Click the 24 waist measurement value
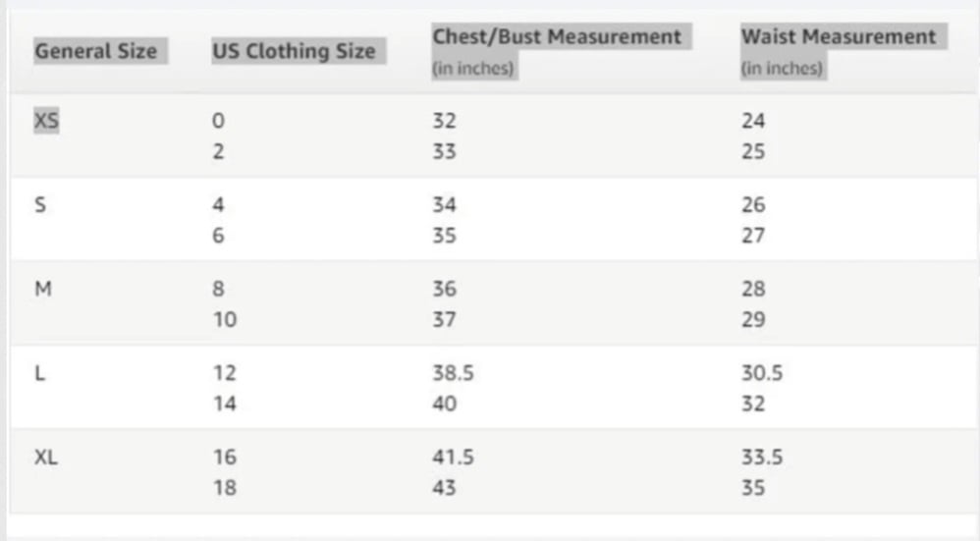980x541 pixels. tap(753, 121)
